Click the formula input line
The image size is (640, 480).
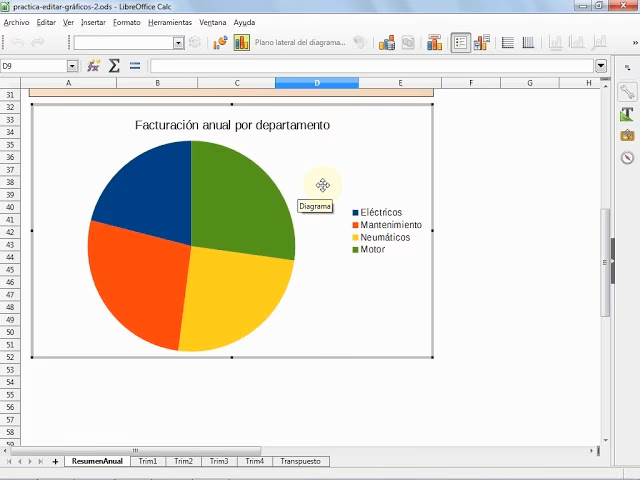(x=372, y=66)
